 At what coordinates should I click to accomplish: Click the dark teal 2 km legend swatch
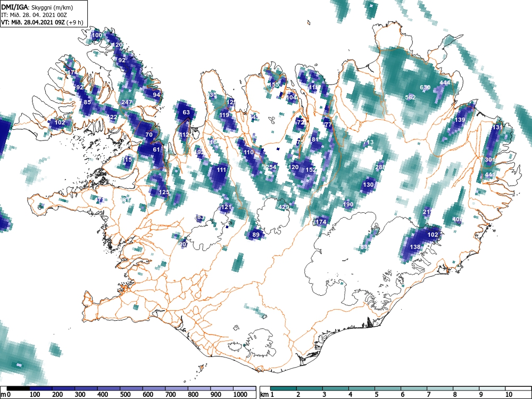(309, 388)
